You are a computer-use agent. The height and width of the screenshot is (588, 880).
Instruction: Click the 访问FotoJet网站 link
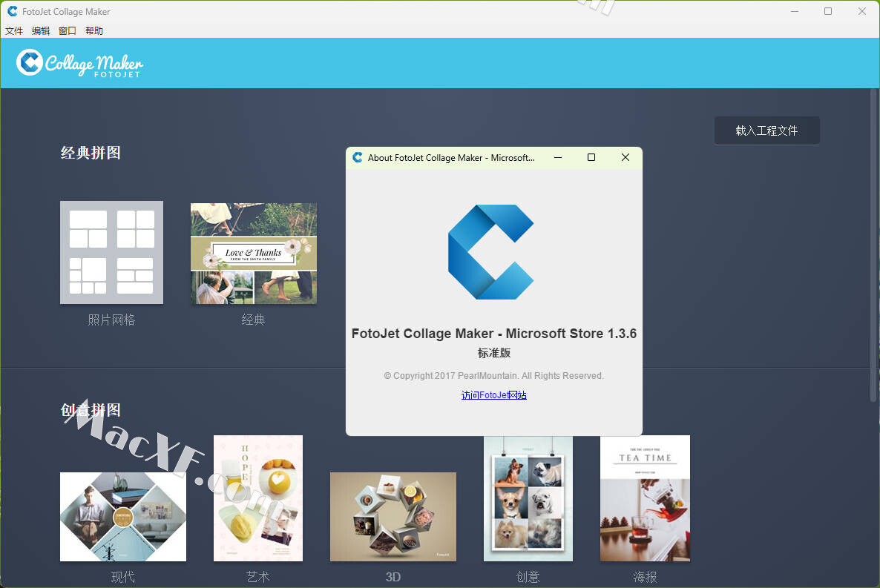click(x=494, y=395)
